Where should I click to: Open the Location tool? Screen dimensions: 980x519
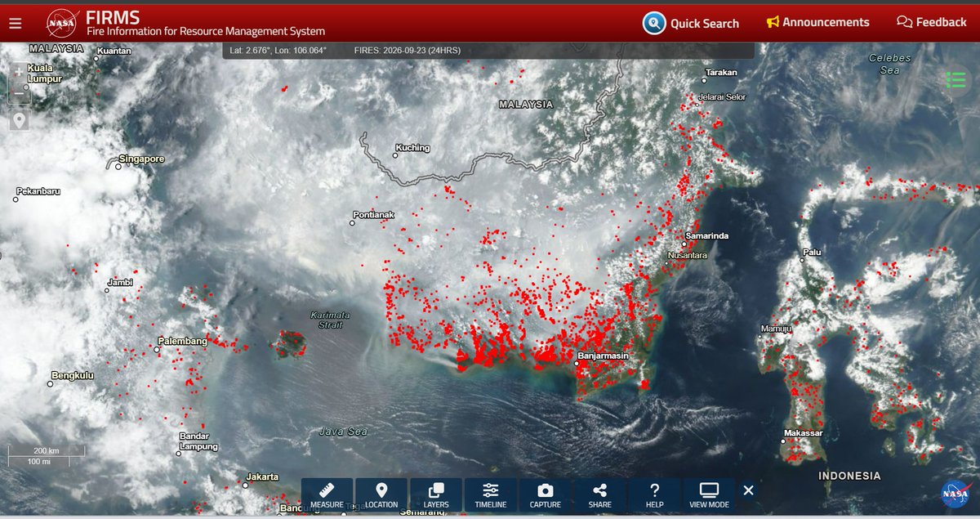click(x=381, y=495)
